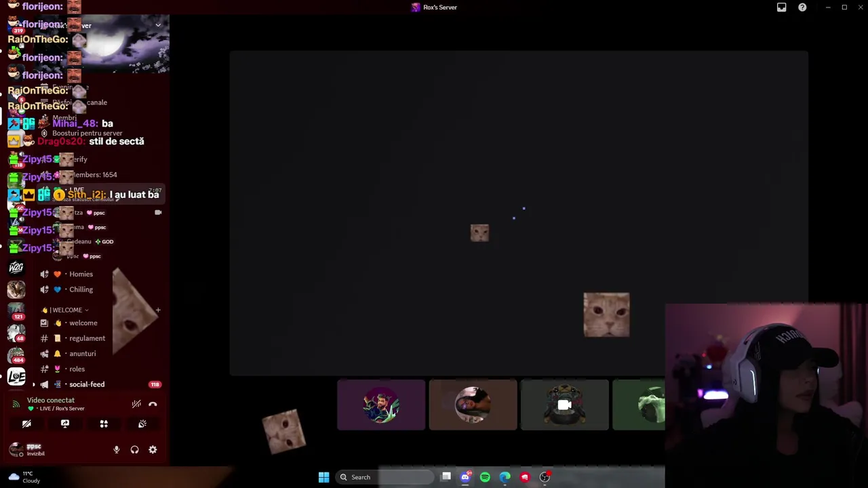Open Task View on the taskbar
Screen dimensions: 868x488
pos(446,477)
